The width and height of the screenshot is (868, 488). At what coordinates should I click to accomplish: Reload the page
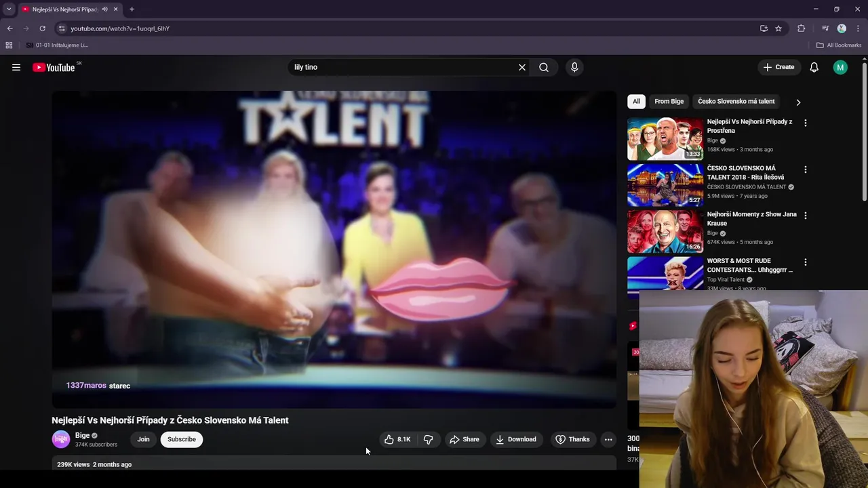tap(42, 28)
